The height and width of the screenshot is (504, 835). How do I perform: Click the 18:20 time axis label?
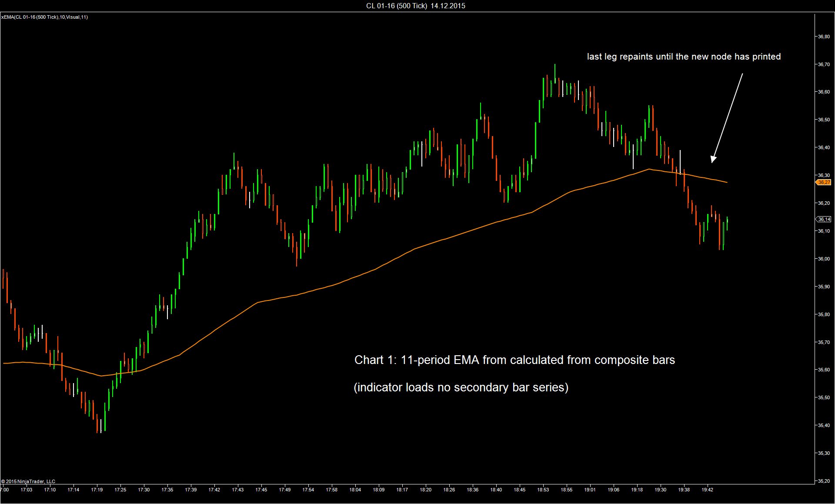(425, 490)
